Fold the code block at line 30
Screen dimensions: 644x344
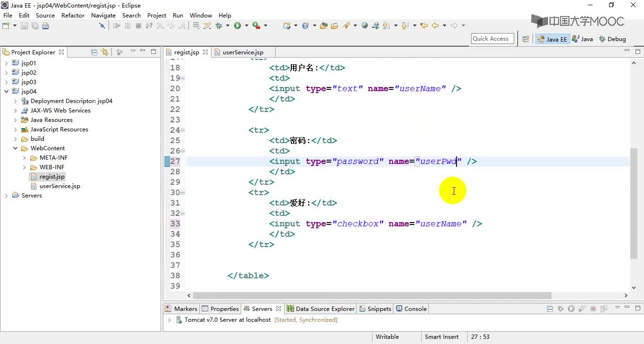pos(183,192)
